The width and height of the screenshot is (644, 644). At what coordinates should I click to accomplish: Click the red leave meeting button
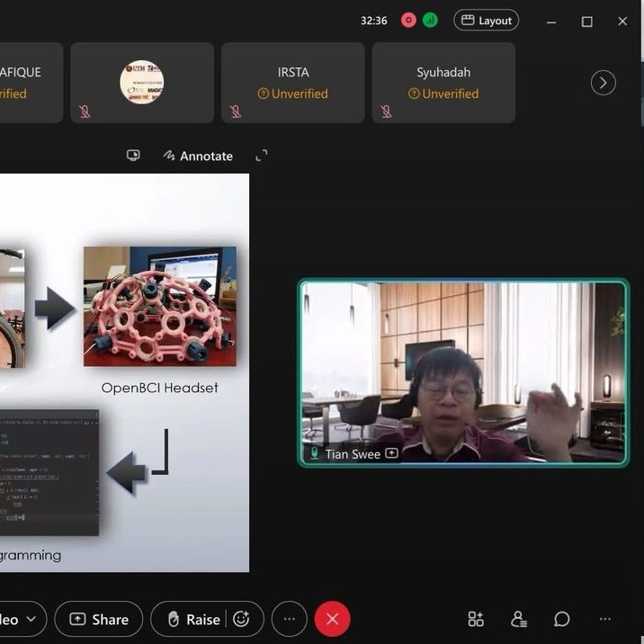point(332,619)
